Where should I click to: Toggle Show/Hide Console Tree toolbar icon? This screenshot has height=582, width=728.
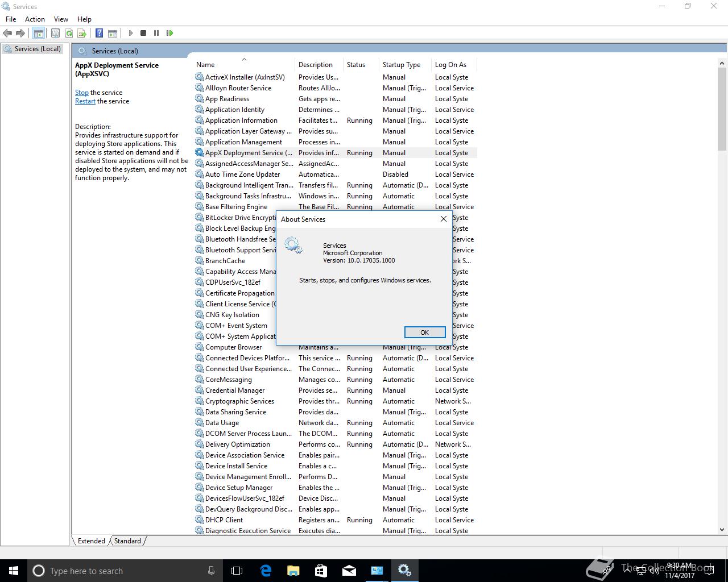pyautogui.click(x=38, y=33)
